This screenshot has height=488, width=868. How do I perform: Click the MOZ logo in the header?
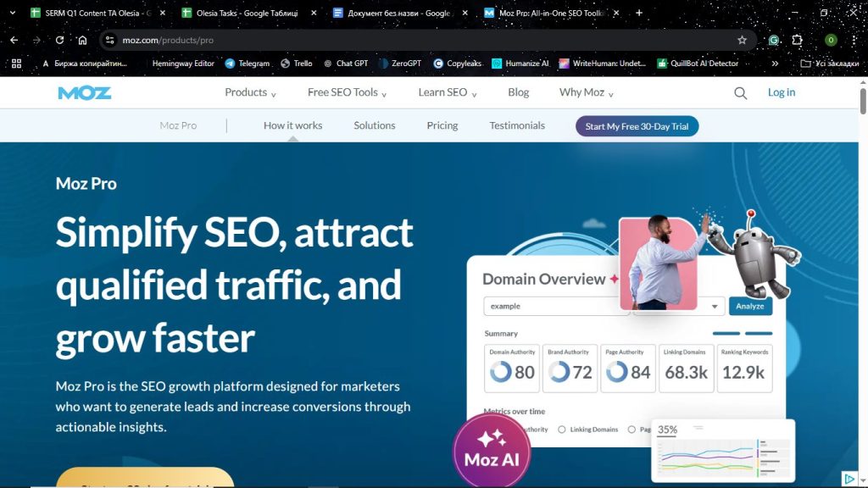click(x=84, y=92)
